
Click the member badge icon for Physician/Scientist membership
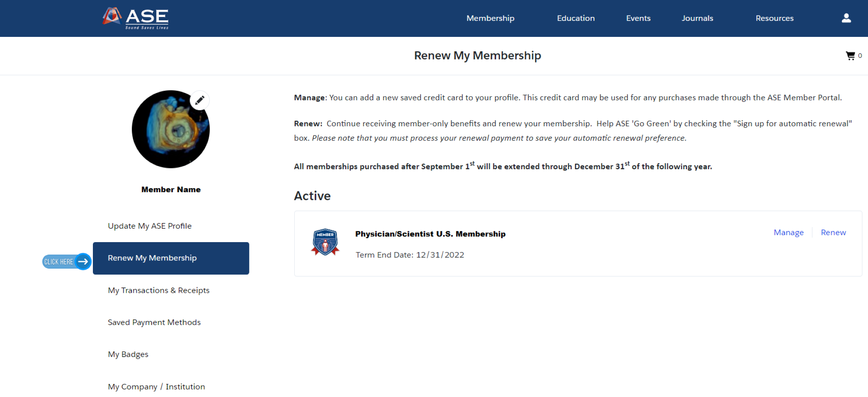(x=325, y=242)
